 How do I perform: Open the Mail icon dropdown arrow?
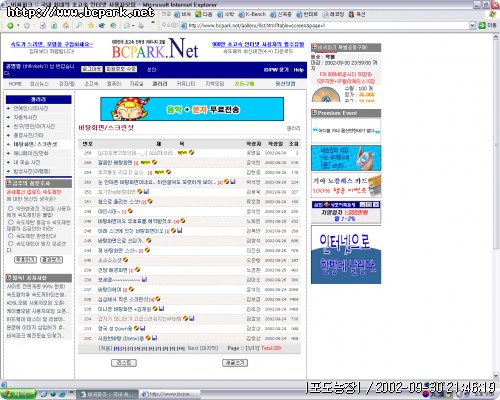(133, 25)
